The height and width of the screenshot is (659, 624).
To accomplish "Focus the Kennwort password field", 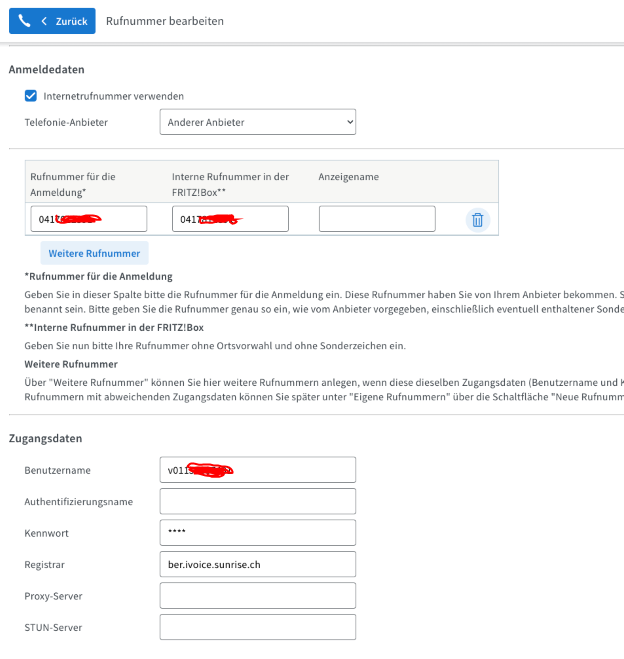I will [x=257, y=533].
